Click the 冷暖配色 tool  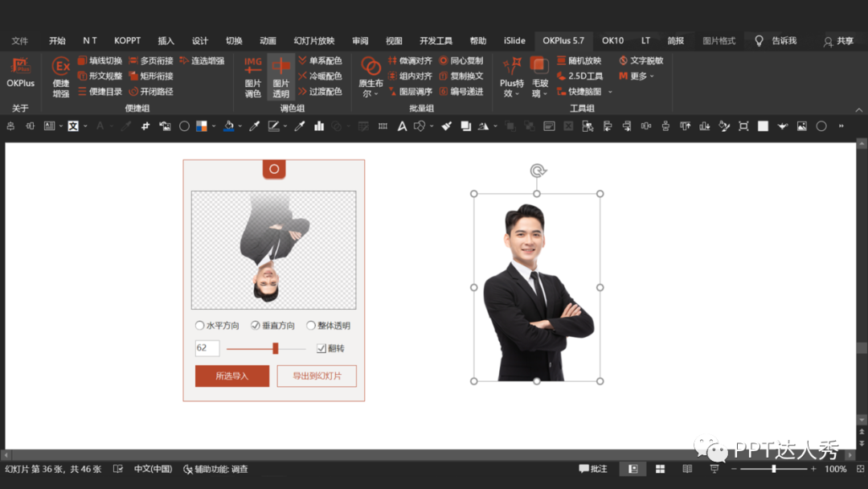coord(320,76)
